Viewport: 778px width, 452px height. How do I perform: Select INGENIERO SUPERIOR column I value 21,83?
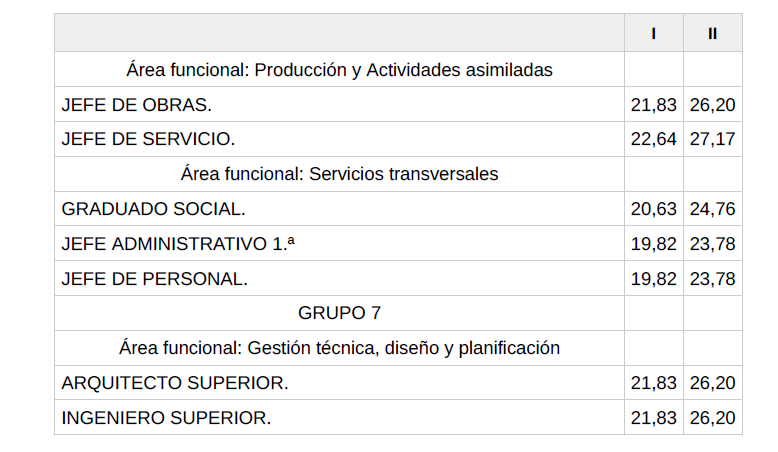point(654,418)
